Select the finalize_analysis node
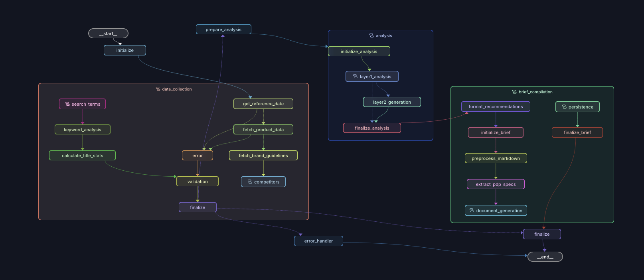644x280 pixels. (372, 128)
